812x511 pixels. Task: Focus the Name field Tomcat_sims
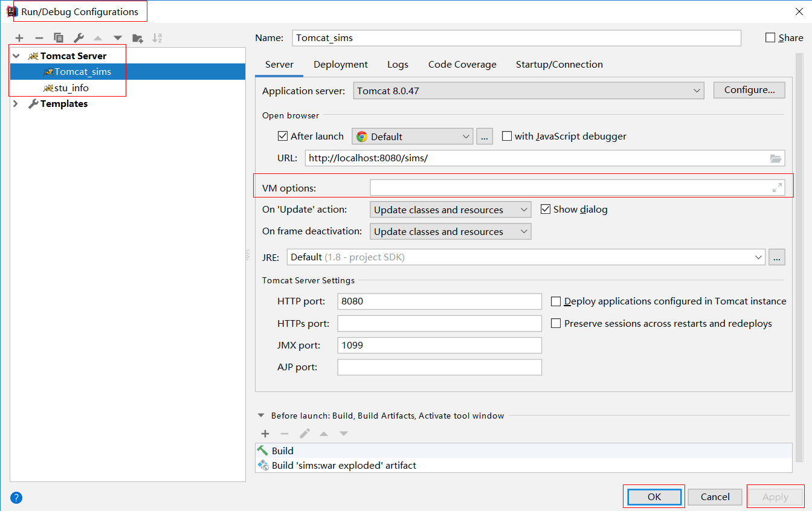click(517, 37)
